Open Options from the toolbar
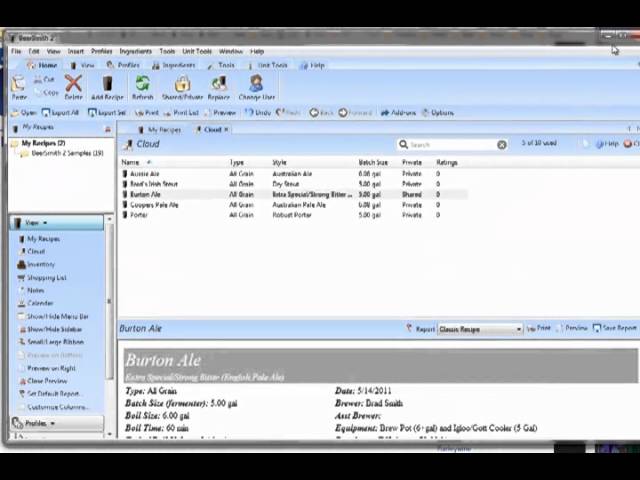 coord(438,113)
